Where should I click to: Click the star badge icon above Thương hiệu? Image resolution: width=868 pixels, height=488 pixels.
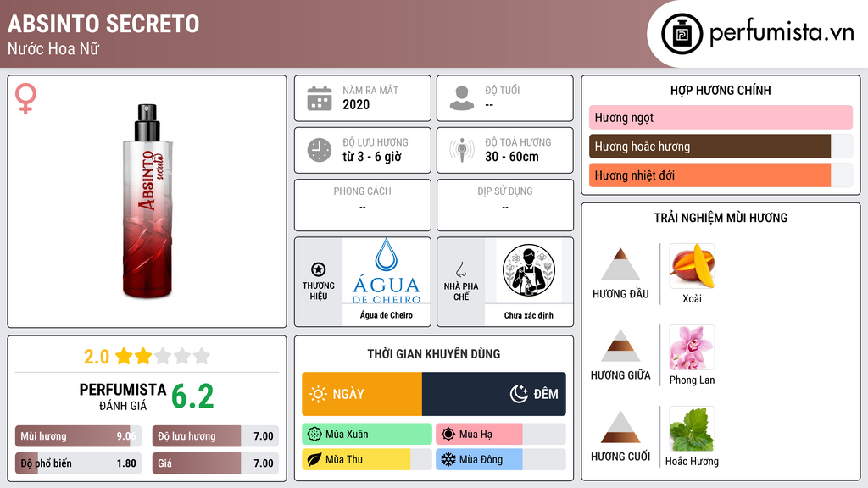click(x=319, y=269)
